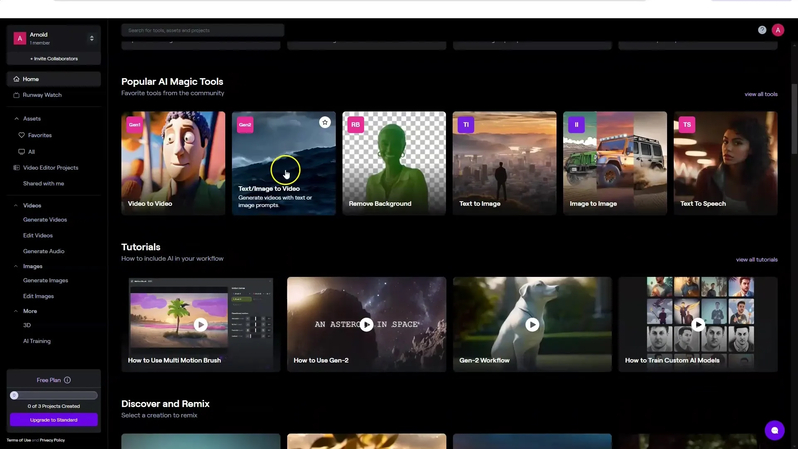Click the Free Plan info icon
Viewport: 798px width, 449px height.
(67, 380)
